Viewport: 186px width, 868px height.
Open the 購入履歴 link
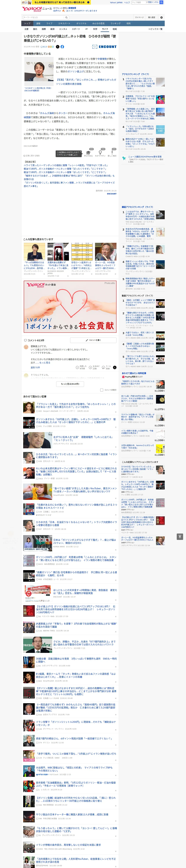(152, 17)
